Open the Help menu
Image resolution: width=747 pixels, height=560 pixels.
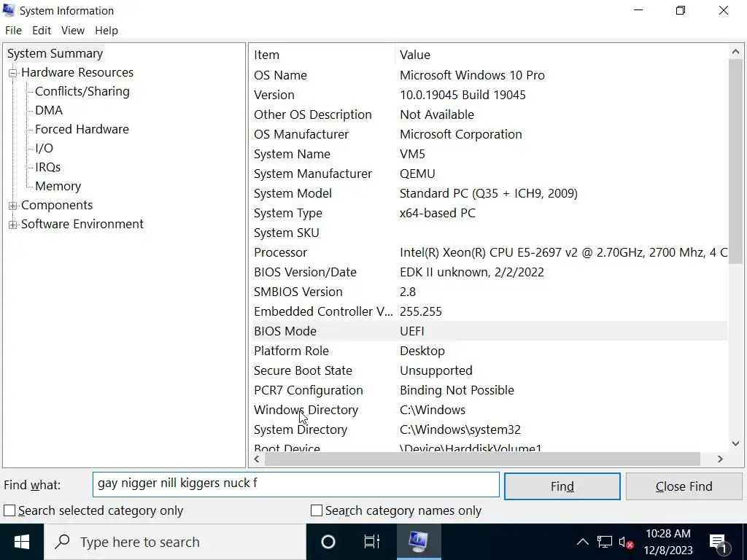coord(107,31)
